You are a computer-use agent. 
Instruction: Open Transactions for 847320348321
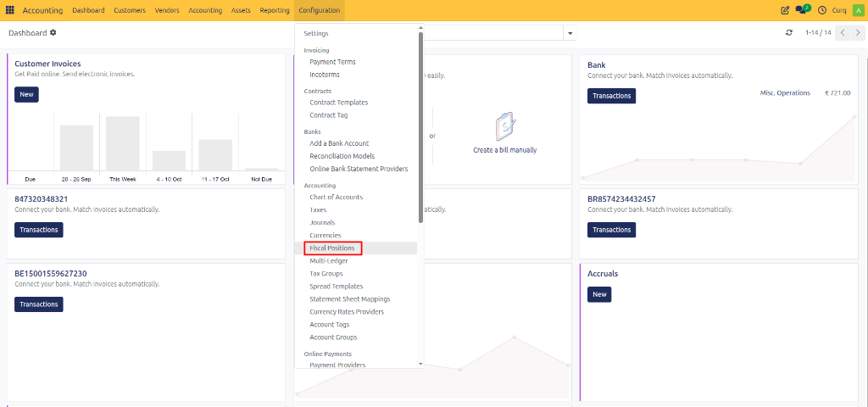click(x=39, y=230)
